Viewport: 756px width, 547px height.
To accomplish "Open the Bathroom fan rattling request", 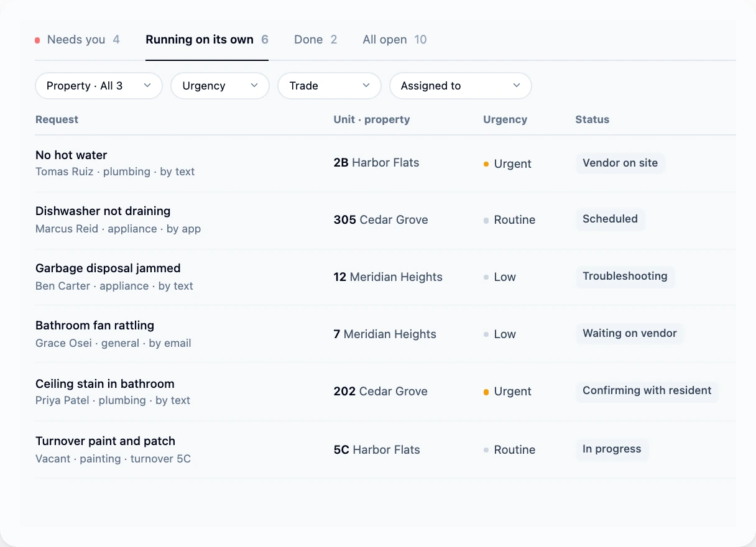I will tap(94, 326).
